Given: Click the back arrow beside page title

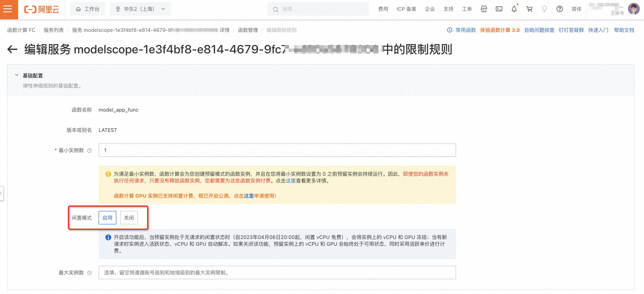Looking at the screenshot, I should 12,49.
